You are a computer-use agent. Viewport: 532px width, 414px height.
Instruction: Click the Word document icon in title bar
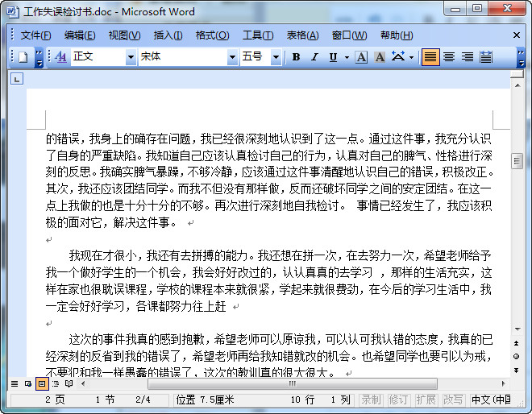13,11
